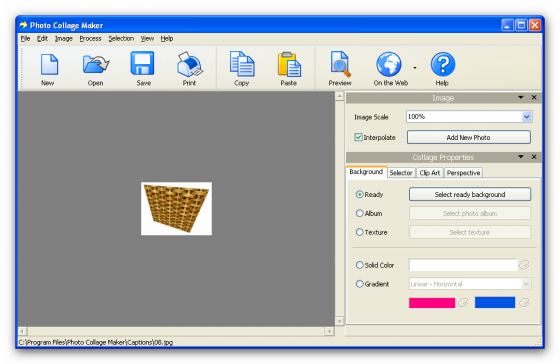The height and width of the screenshot is (364, 560).
Task: Open the Image panel menu arrow
Action: coord(521,97)
